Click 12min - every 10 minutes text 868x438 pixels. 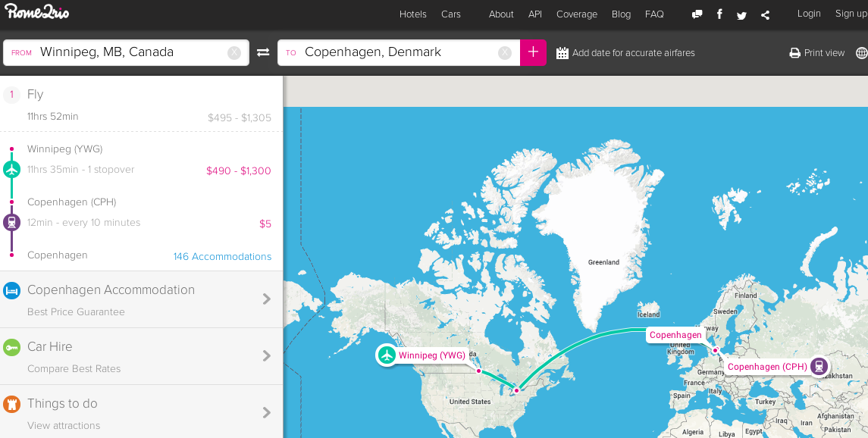coord(83,222)
